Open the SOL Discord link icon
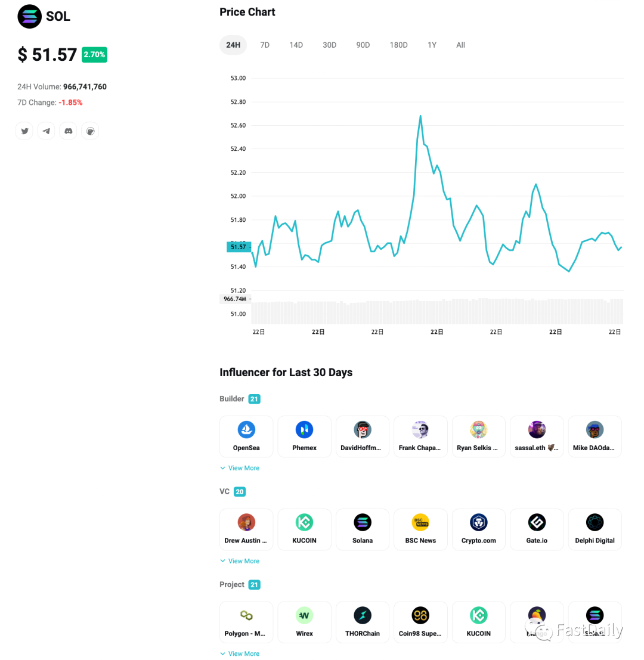Screen dimensions: 644x660 click(68, 131)
